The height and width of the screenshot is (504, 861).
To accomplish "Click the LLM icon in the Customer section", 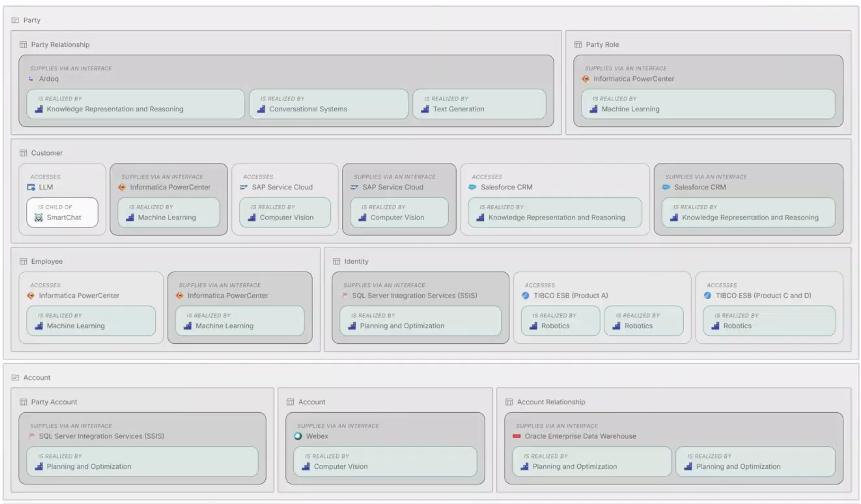I will (x=31, y=187).
